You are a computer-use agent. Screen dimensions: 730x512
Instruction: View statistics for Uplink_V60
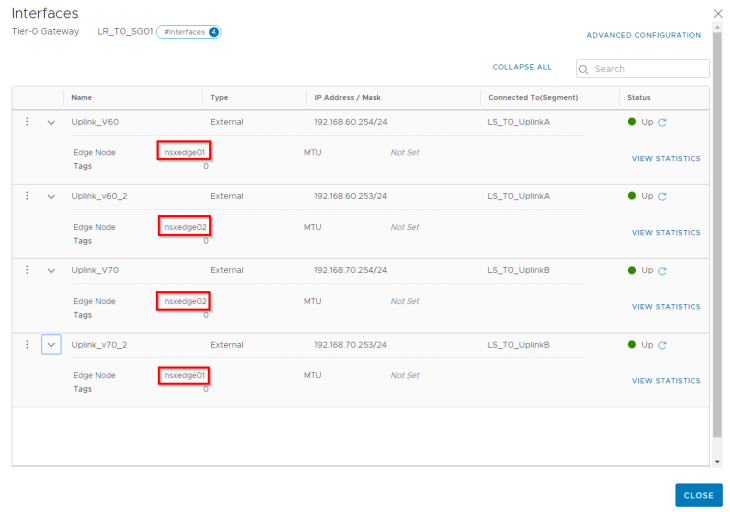tap(666, 159)
